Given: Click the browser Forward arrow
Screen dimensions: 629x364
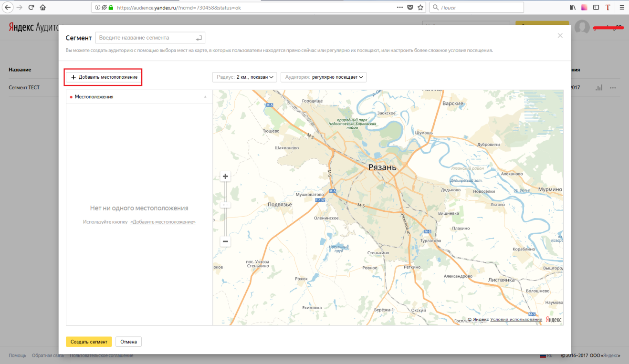Looking at the screenshot, I should point(20,8).
